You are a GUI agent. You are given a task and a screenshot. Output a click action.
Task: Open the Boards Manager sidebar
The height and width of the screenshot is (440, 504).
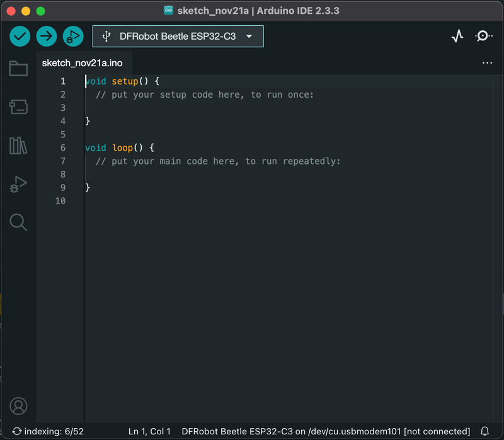pos(18,107)
